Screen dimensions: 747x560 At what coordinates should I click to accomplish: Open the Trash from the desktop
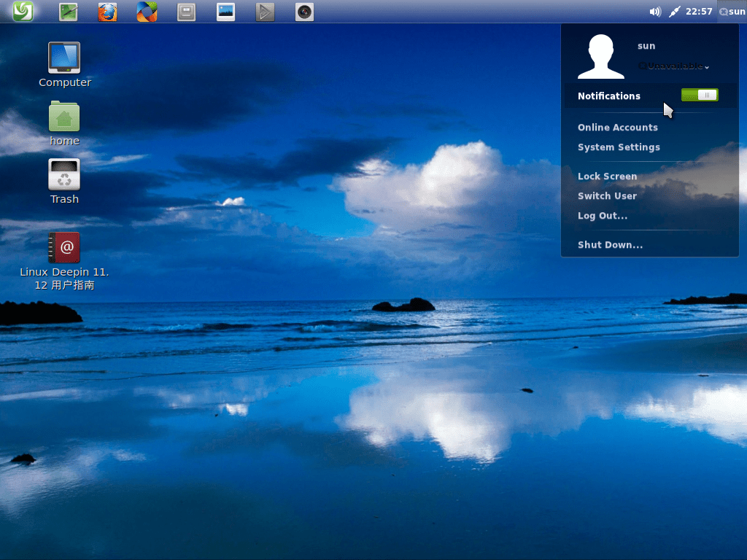tap(64, 175)
